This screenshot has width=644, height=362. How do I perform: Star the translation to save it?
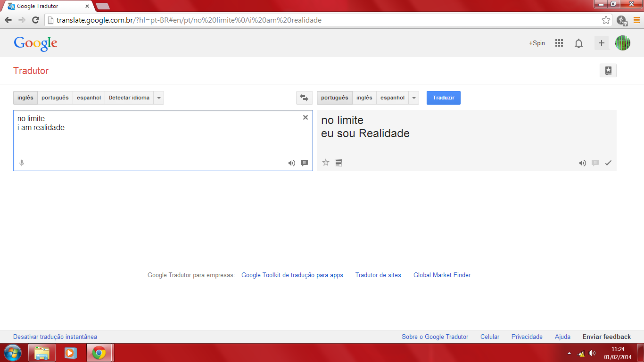[326, 163]
